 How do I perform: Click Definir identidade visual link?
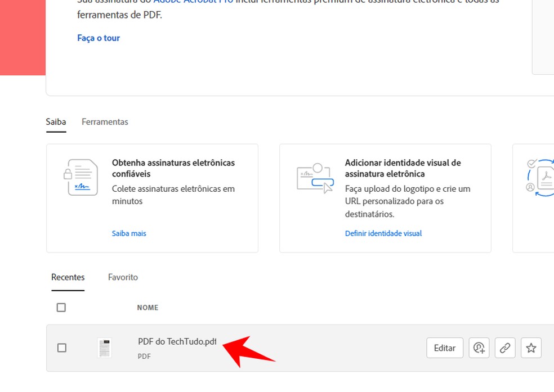383,233
